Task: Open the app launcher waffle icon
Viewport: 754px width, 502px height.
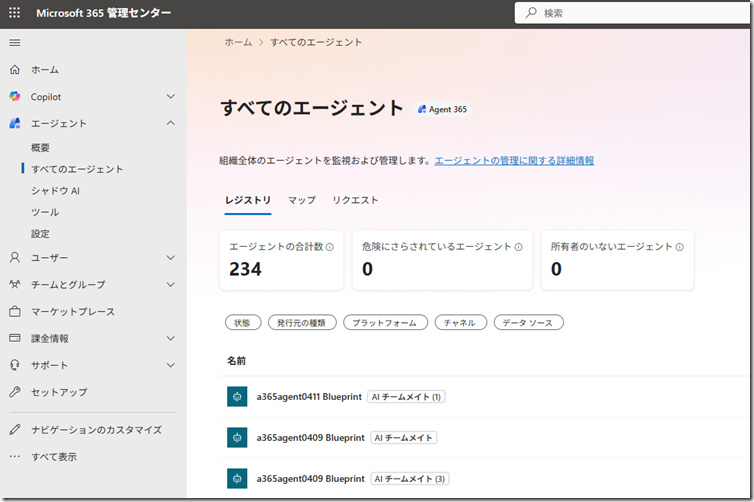Action: pyautogui.click(x=14, y=13)
